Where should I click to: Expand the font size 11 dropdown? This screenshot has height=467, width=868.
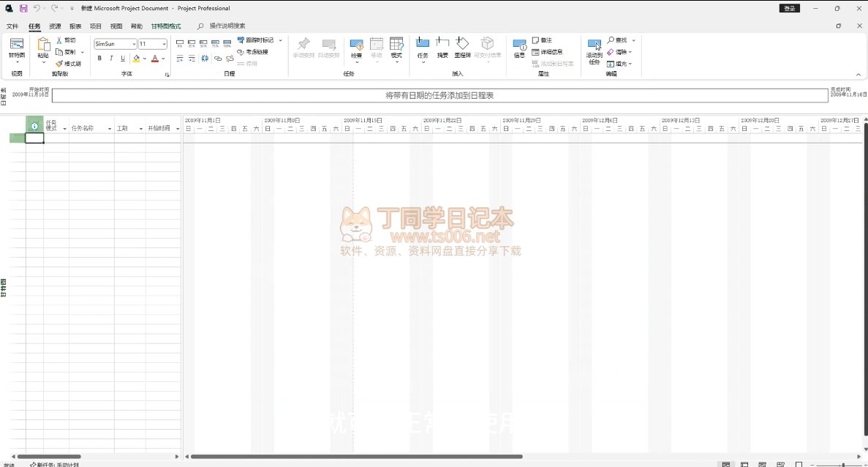tap(163, 44)
